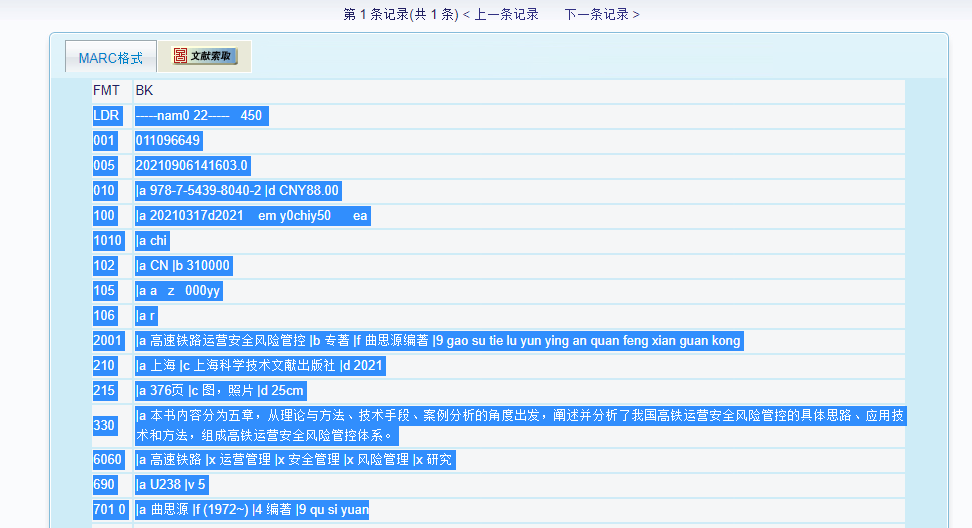
Task: Click the leader value nam0 22 450
Action: tap(201, 115)
